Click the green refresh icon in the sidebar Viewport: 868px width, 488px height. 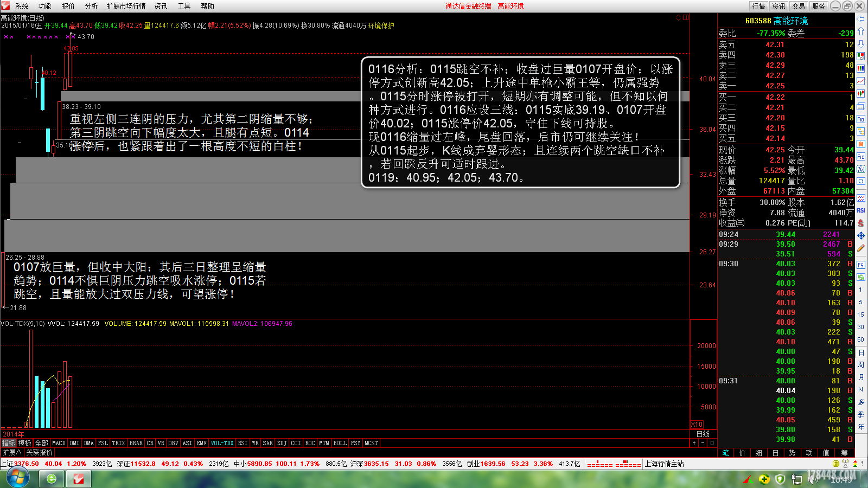coord(861,277)
